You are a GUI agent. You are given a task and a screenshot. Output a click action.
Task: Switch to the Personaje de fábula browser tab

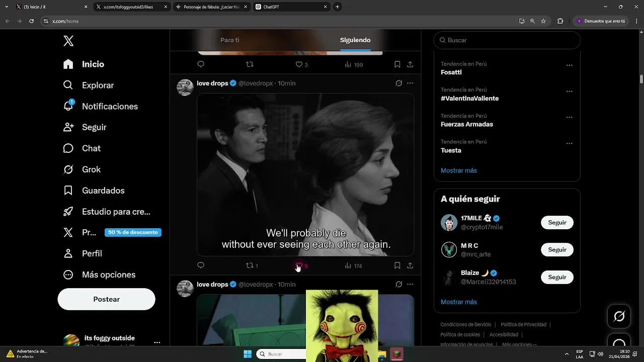211,7
